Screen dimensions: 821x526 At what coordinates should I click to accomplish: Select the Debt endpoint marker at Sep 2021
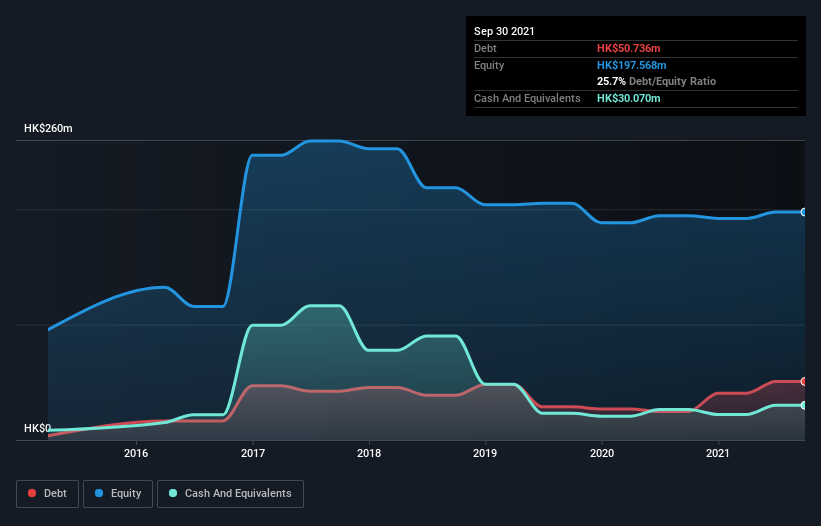[804, 382]
